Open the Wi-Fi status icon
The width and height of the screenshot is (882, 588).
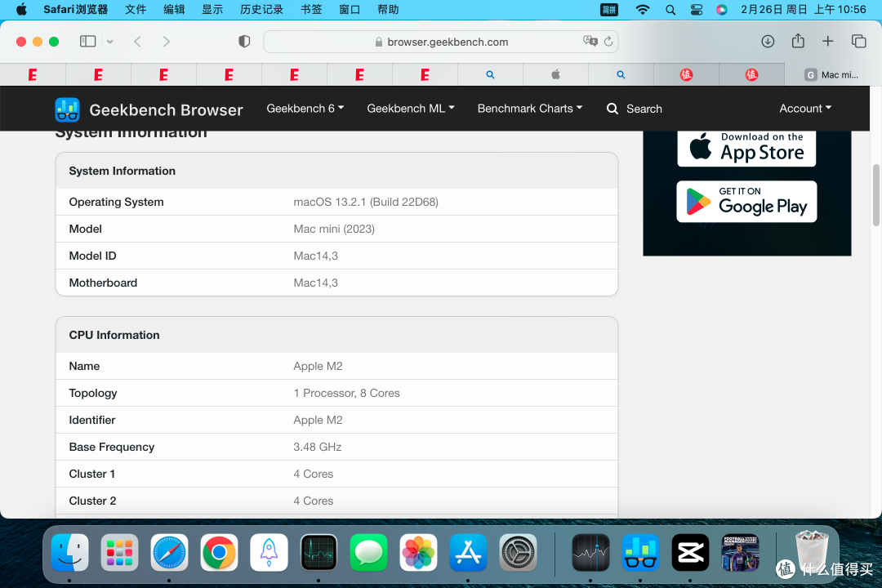[642, 10]
